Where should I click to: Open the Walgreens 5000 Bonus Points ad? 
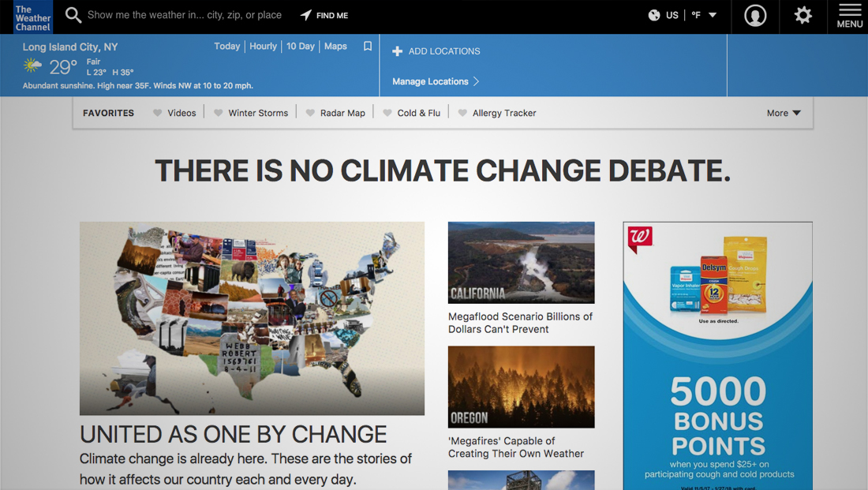(718, 355)
